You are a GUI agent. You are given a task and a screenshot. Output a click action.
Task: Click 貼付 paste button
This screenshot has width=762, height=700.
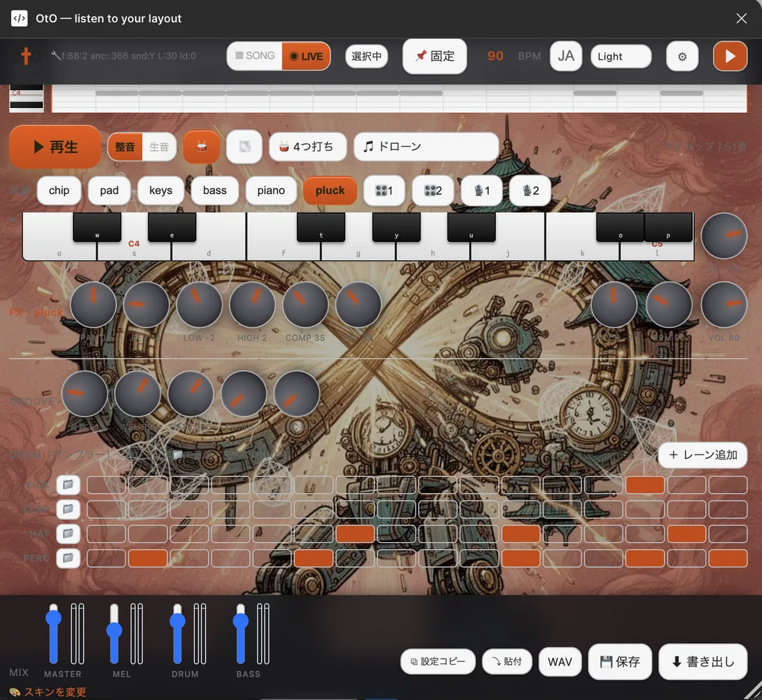tap(507, 662)
